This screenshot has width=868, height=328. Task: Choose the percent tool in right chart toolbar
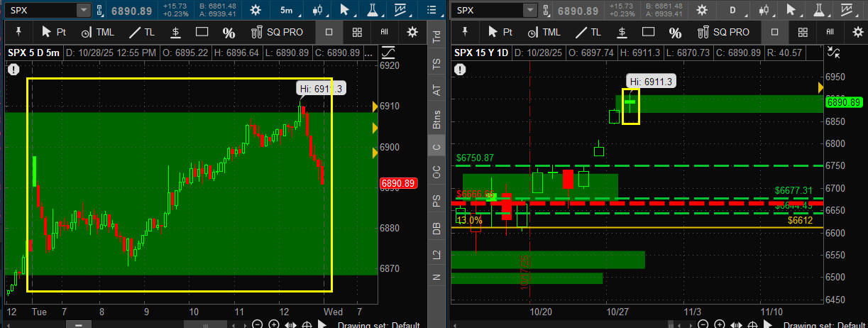pos(675,33)
